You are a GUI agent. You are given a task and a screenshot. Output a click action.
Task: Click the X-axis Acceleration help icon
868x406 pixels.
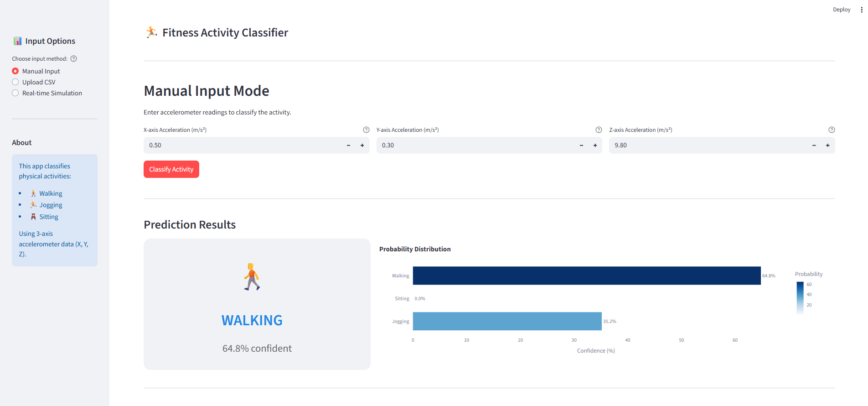(x=366, y=130)
